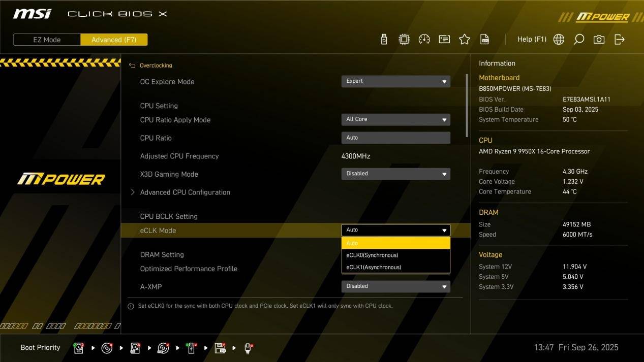Viewport: 644px width, 362px height.
Task: Click the log file icon
Action: 484,40
